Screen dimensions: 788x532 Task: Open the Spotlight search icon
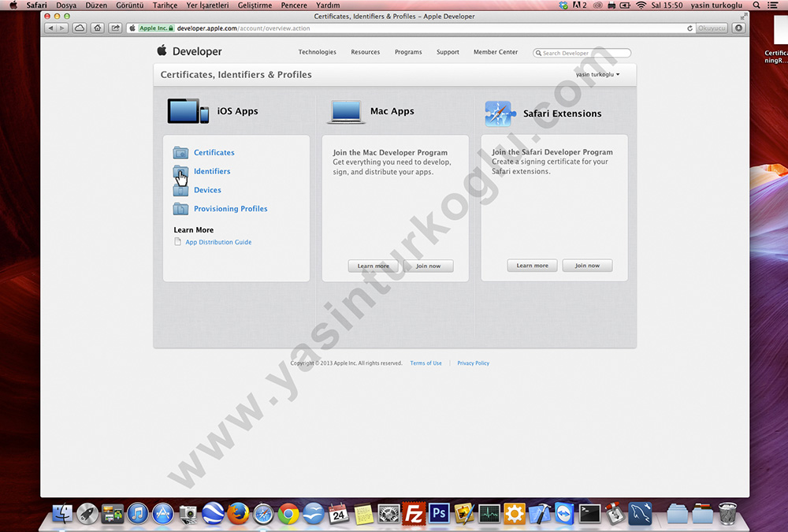pyautogui.click(x=756, y=5)
